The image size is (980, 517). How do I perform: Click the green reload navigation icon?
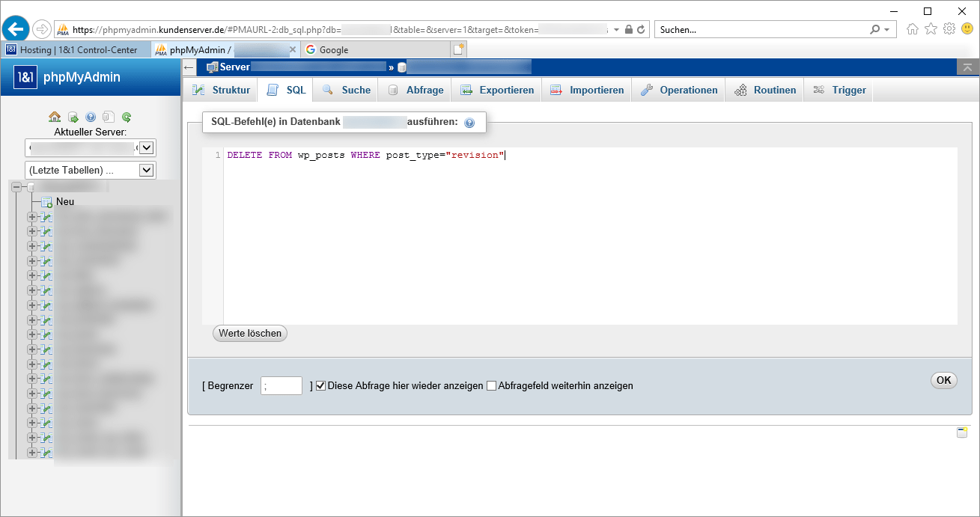pos(127,117)
